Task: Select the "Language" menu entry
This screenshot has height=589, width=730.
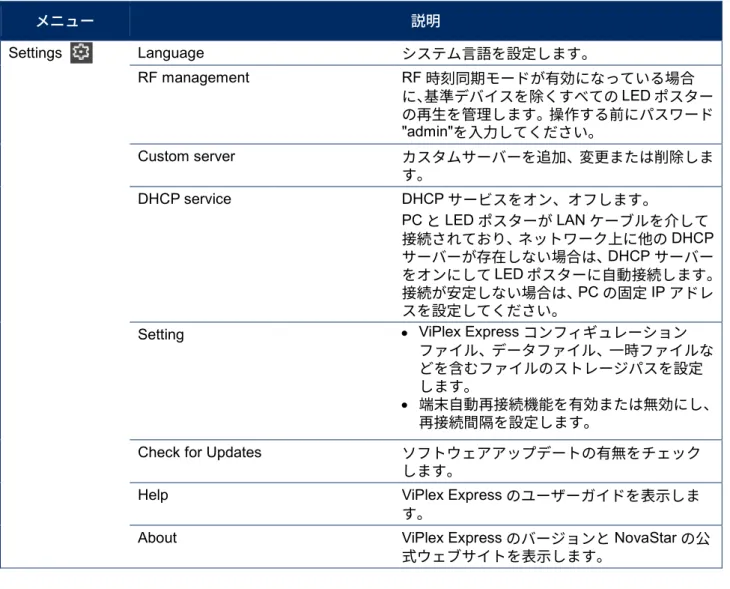Action: (171, 53)
